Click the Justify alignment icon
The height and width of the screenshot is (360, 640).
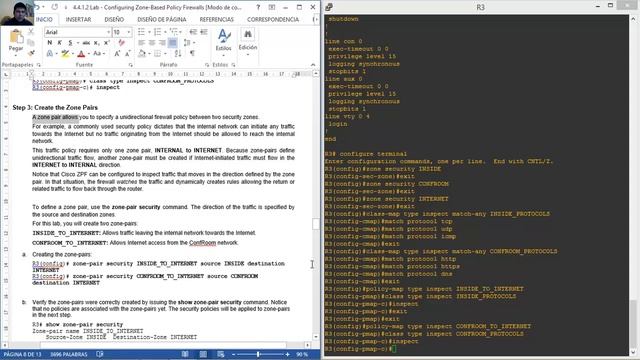coord(172,42)
